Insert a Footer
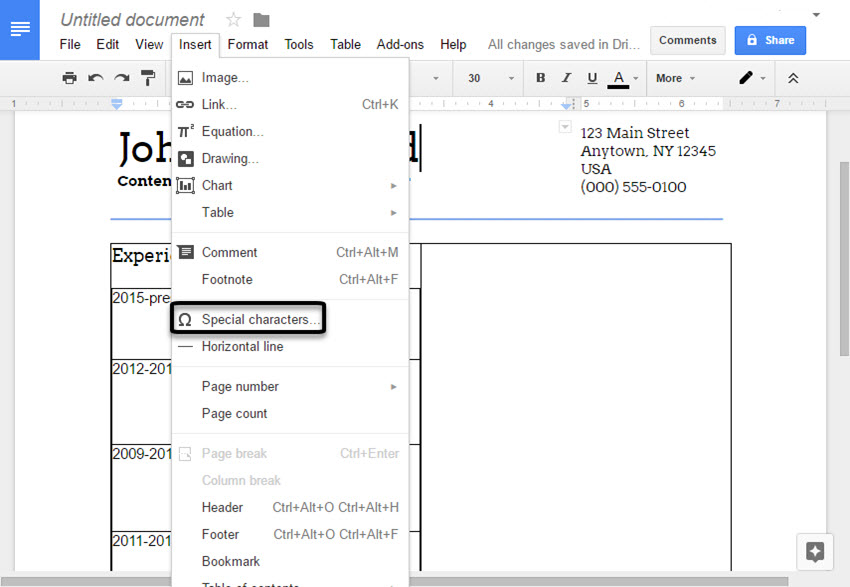The image size is (850, 587). click(290, 535)
